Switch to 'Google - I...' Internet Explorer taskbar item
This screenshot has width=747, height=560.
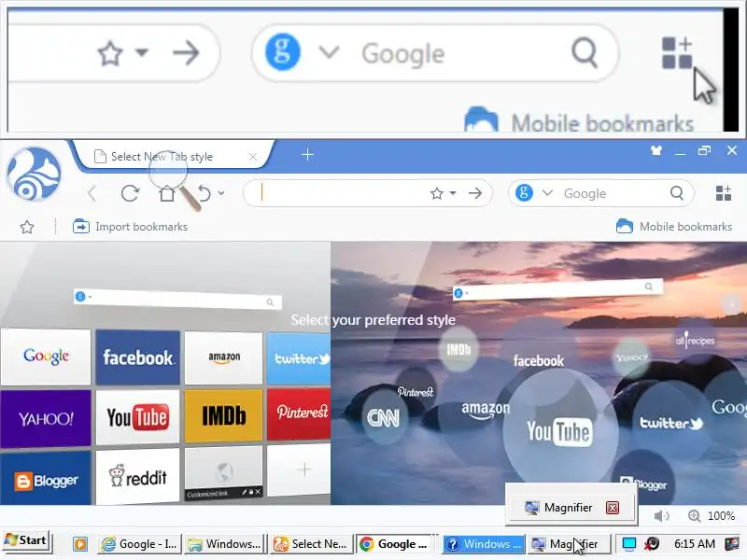pos(139,544)
